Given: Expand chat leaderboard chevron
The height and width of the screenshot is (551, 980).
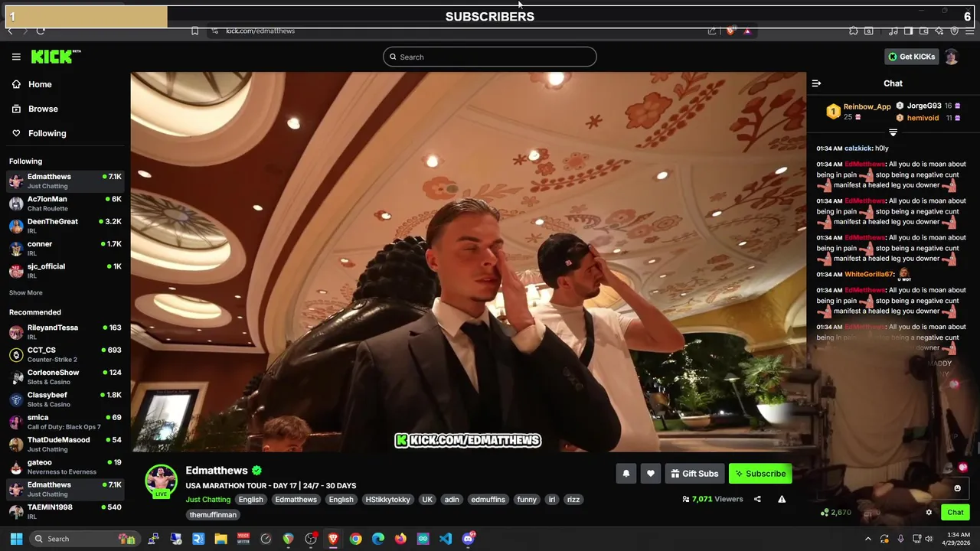Looking at the screenshot, I should (x=893, y=132).
